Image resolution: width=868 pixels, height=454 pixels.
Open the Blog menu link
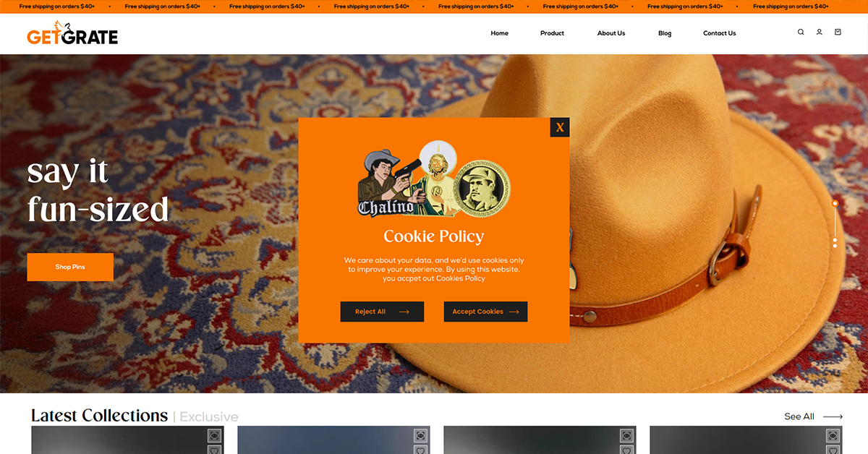pos(665,33)
